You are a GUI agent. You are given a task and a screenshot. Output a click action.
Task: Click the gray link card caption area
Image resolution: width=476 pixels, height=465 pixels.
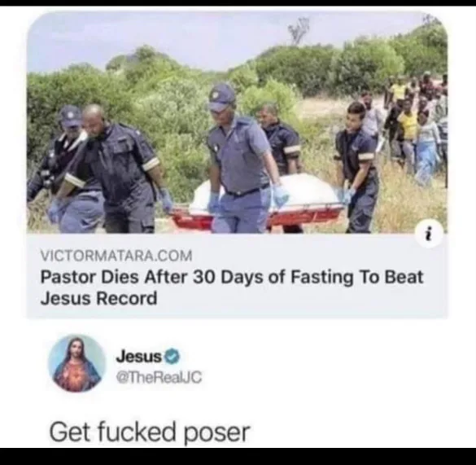tap(237, 276)
